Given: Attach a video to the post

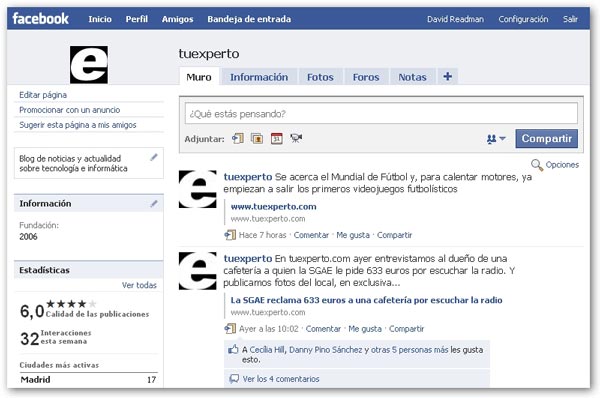Looking at the screenshot, I should [296, 138].
